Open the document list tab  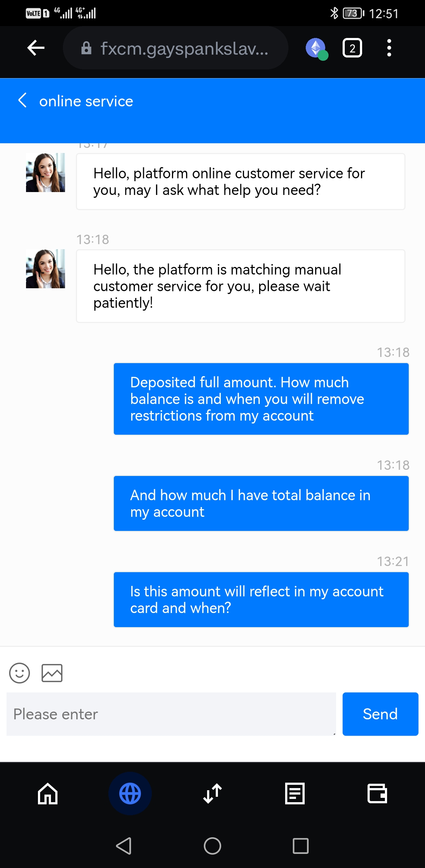[295, 793]
